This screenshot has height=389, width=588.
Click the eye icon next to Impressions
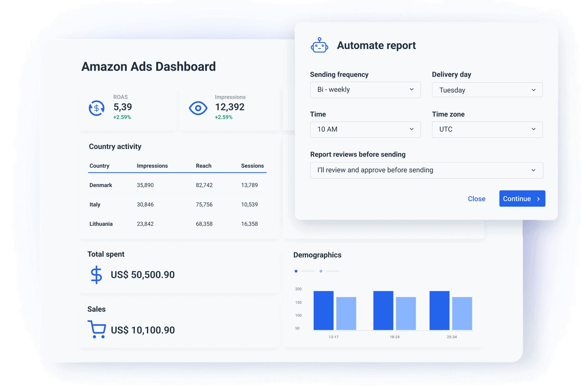pos(198,108)
